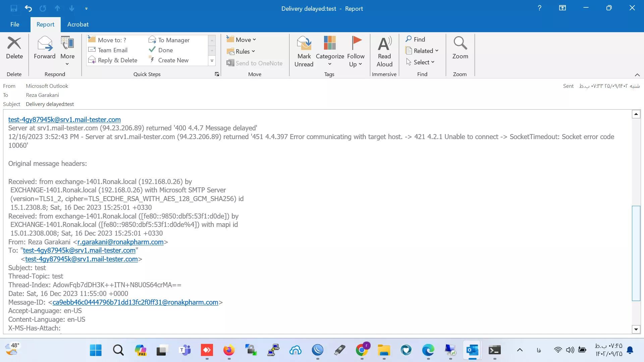Open the Categorize color menu

[x=330, y=51]
